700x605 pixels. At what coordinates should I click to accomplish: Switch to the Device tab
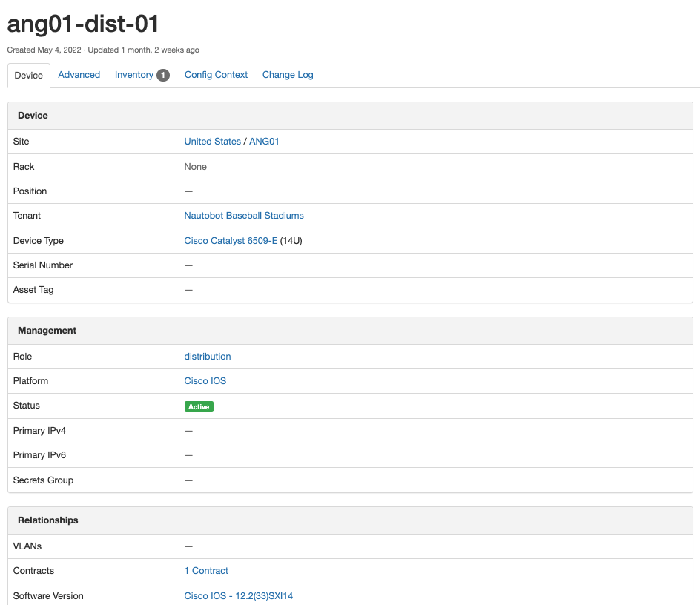click(29, 76)
